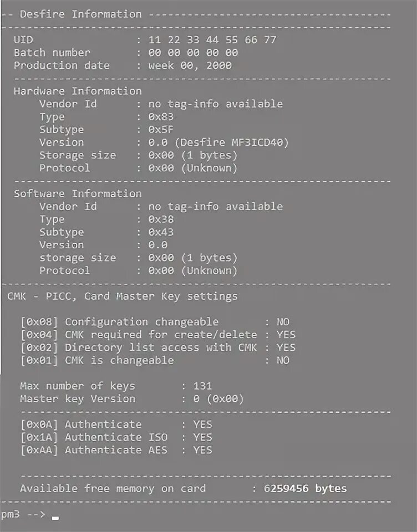Click the [0x08] Configuration changeable line
The width and height of the screenshot is (417, 532).
tap(119, 322)
